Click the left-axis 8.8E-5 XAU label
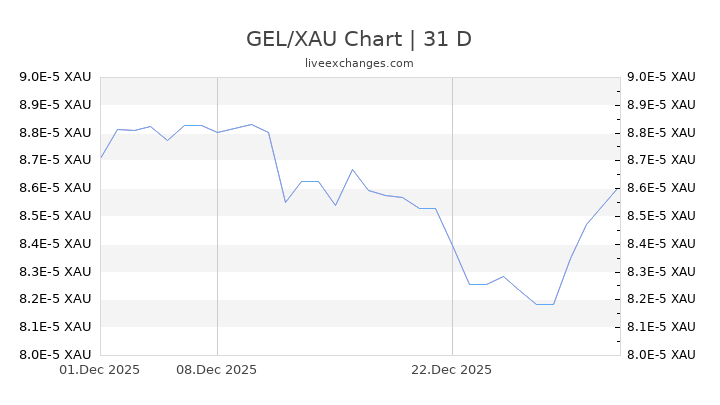The width and height of the screenshot is (720, 405). tap(55, 133)
